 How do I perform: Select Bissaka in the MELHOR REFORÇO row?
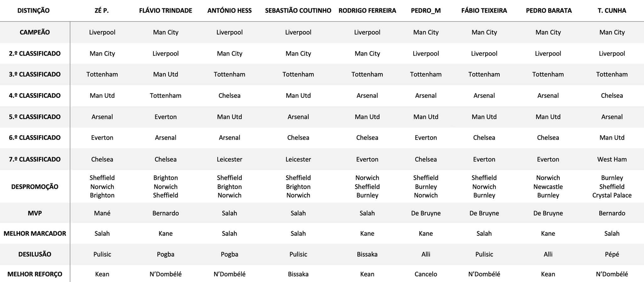[x=298, y=274]
